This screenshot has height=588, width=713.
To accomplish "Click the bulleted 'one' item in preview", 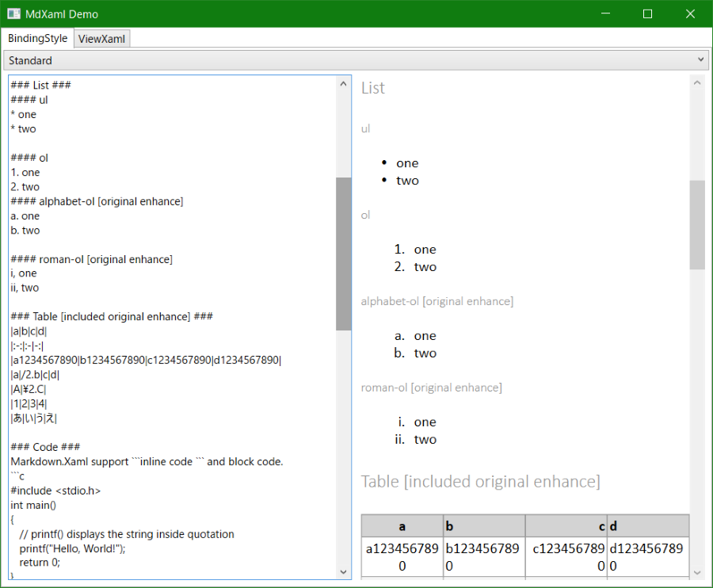I will tap(407, 163).
